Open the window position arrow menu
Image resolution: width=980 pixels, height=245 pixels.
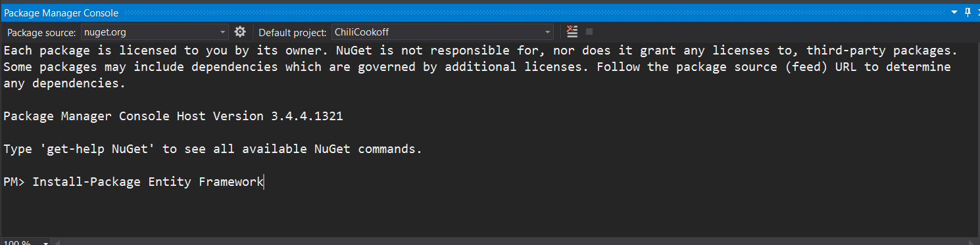[x=955, y=12]
